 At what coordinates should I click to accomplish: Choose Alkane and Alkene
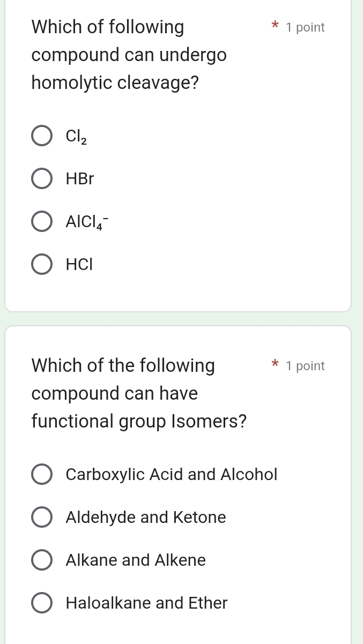(x=42, y=560)
